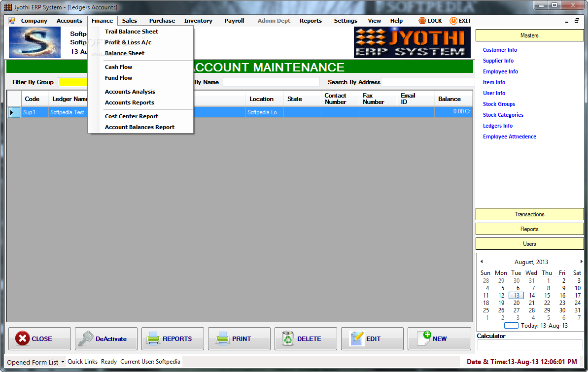Open the Accounts menu
Viewport: 588px width, 372px height.
[x=69, y=21]
